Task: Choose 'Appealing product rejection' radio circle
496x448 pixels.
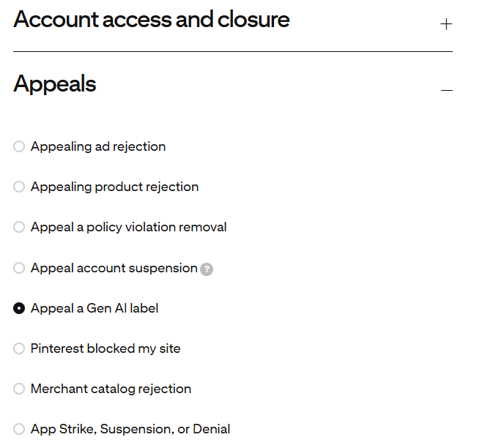Action: [19, 187]
